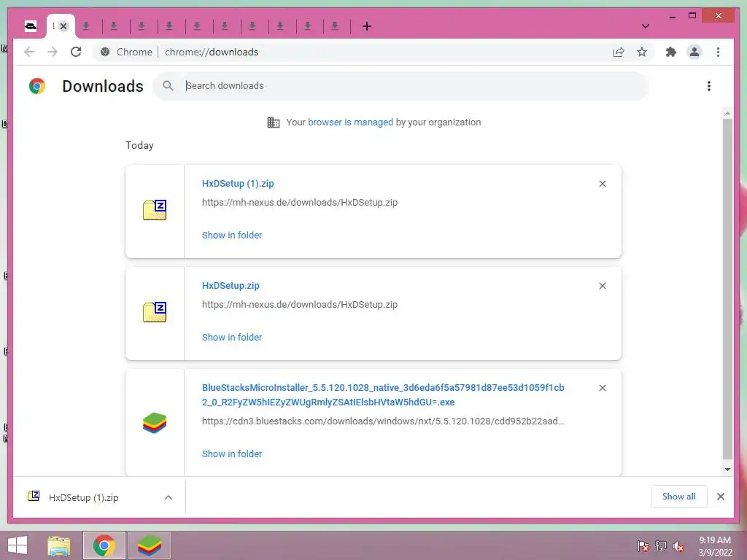Click the magnifier icon in Search downloads
The height and width of the screenshot is (560, 747).
(168, 86)
